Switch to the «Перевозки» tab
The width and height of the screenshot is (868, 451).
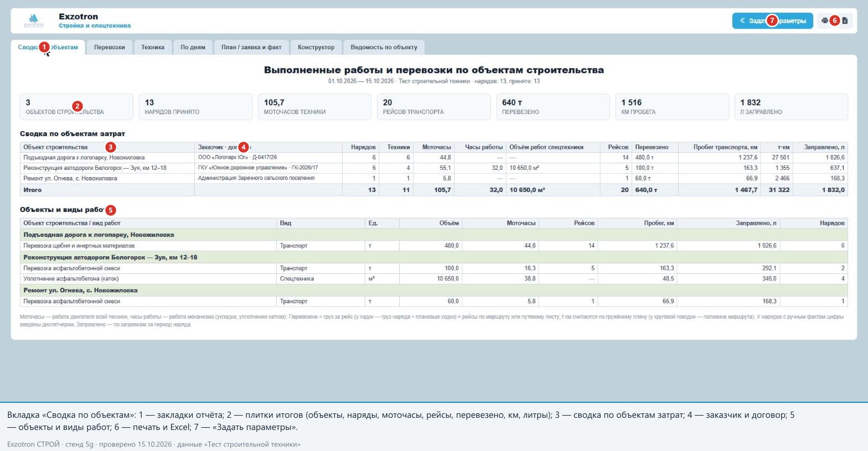click(x=110, y=48)
